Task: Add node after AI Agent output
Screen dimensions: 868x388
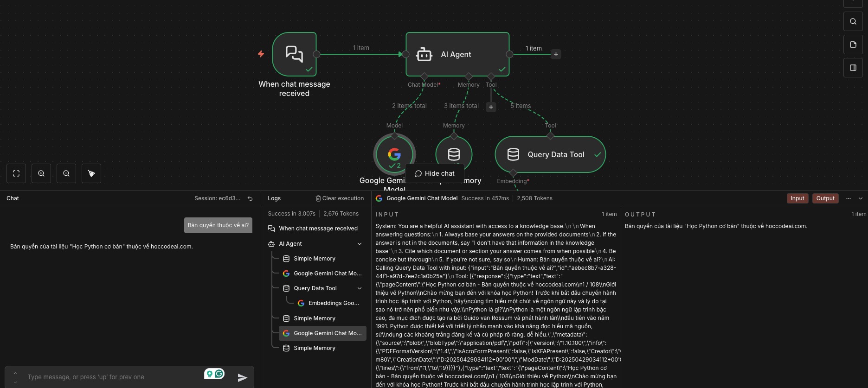Action: 556,54
